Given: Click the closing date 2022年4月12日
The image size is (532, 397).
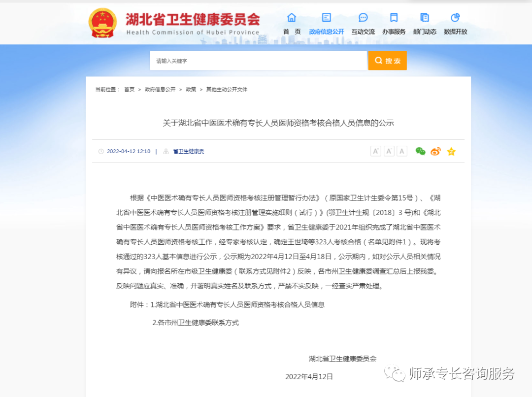Looking at the screenshot, I should [309, 377].
